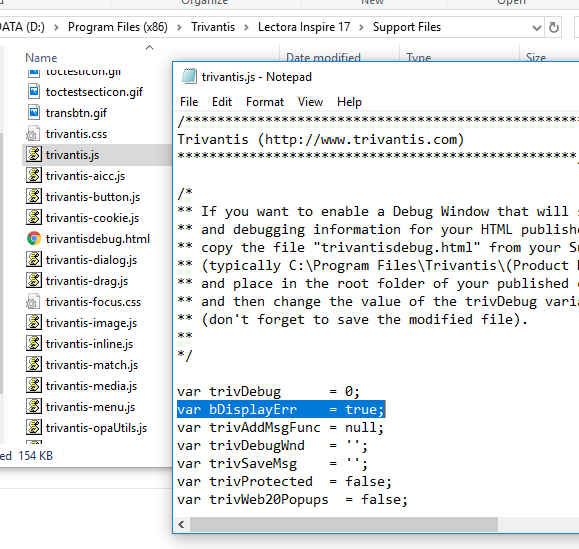Click the trivantis-cookie.js script icon

click(x=34, y=217)
